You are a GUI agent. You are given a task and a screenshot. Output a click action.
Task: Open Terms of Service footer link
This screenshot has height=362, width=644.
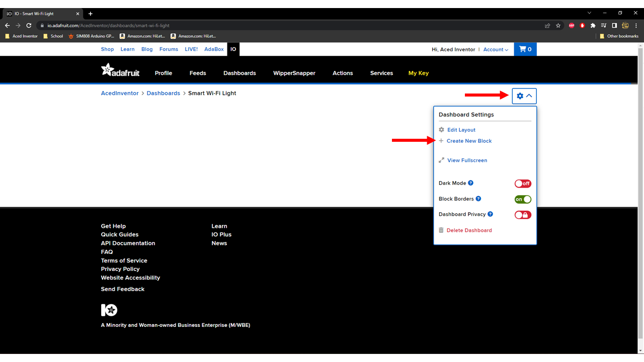(124, 260)
